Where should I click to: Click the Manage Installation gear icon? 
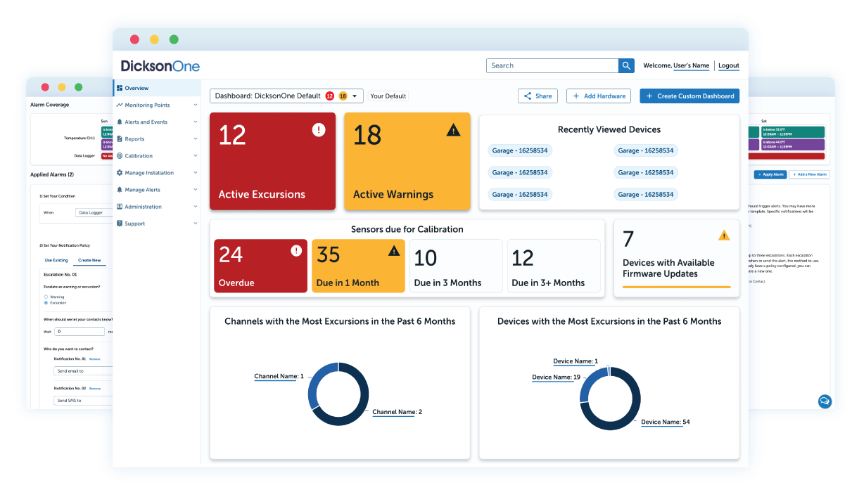(120, 173)
